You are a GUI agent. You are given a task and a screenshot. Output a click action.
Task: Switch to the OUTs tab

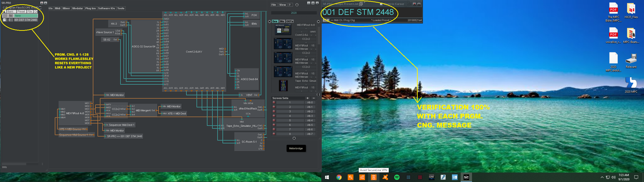290,22
